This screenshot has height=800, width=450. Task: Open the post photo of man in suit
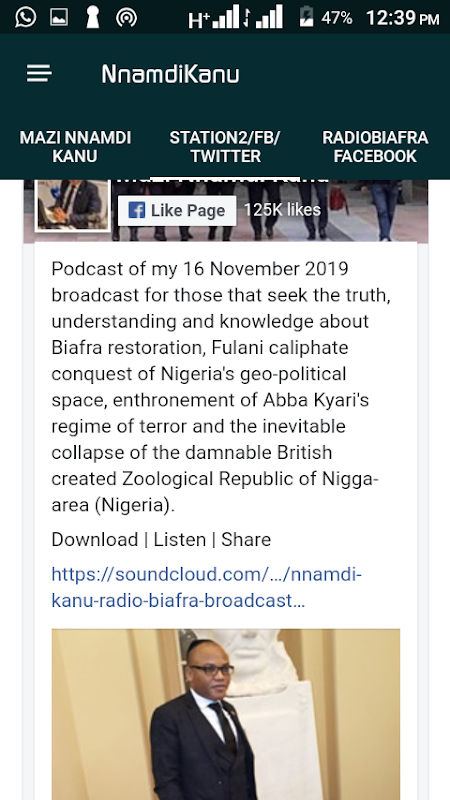click(x=226, y=714)
